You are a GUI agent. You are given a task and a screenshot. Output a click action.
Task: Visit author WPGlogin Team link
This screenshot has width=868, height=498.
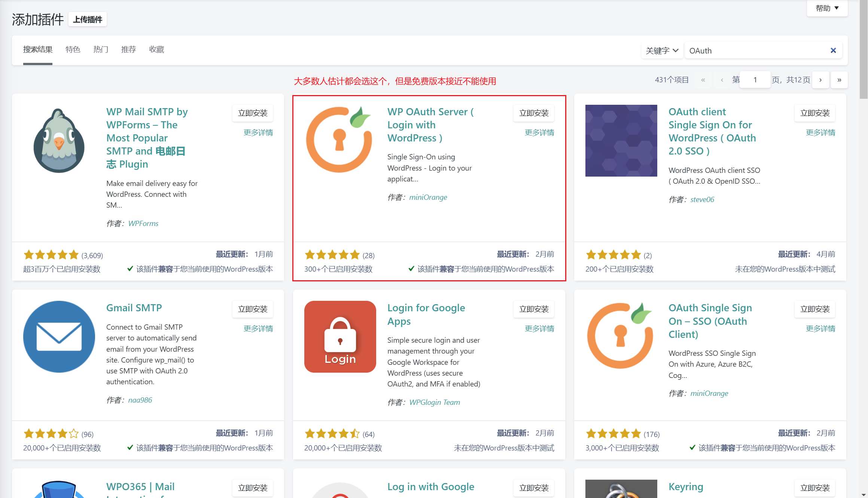(x=435, y=402)
